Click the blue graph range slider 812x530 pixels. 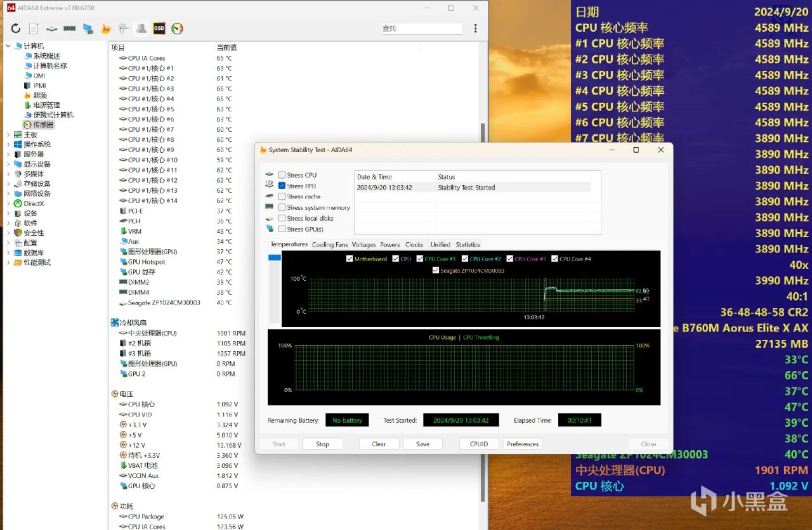(274, 257)
